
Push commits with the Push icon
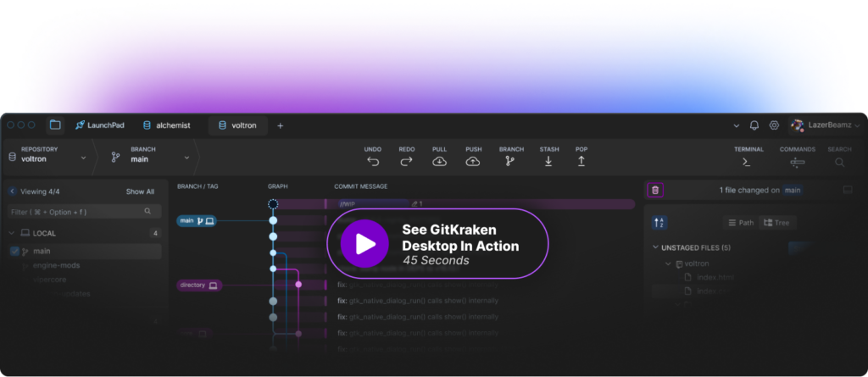coord(473,161)
